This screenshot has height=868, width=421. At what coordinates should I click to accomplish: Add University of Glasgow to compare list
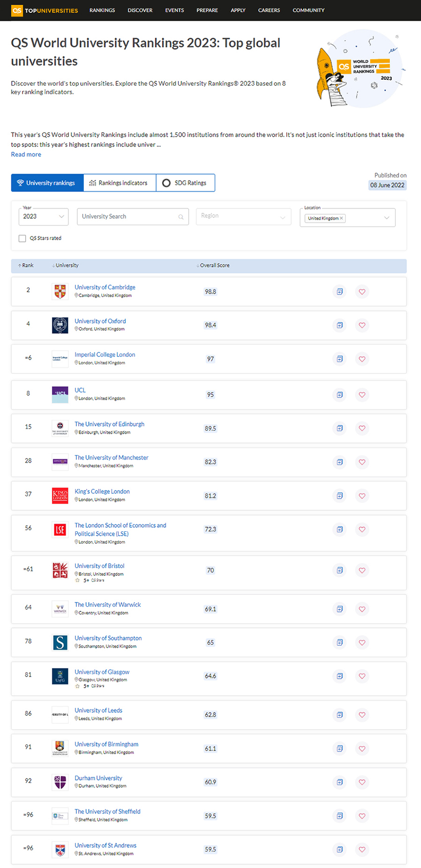(x=340, y=676)
